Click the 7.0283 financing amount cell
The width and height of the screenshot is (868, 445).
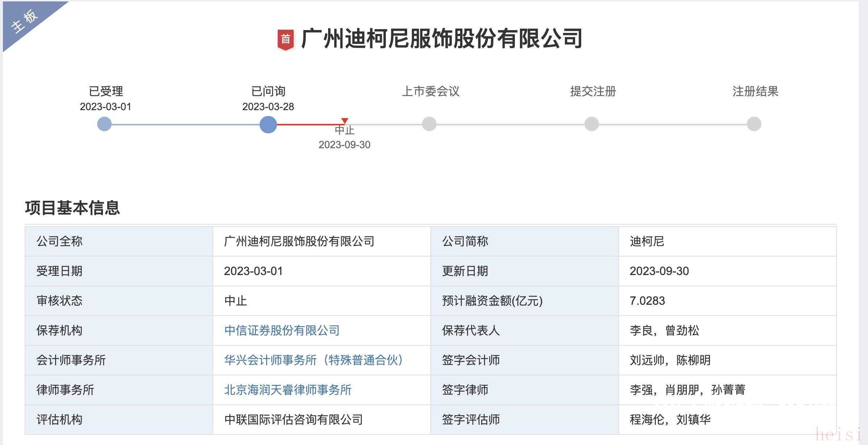[x=647, y=301]
